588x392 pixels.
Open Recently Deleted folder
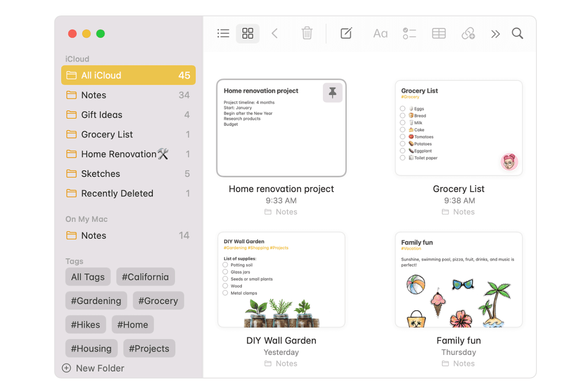tap(128, 193)
